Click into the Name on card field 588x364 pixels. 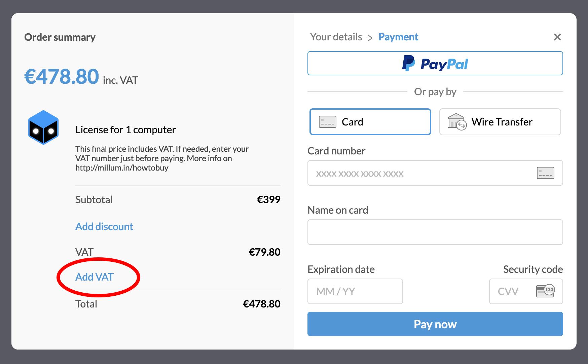[435, 232]
